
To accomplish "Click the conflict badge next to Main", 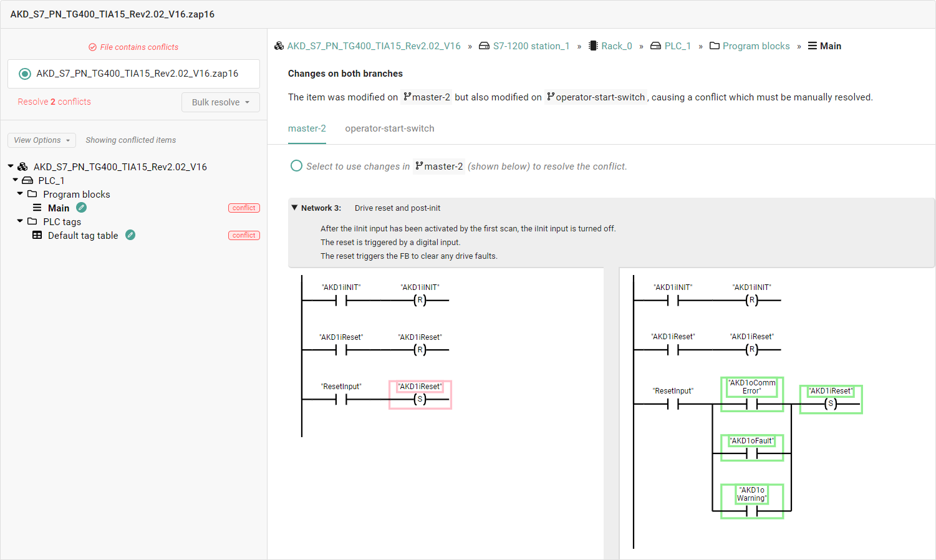I will [x=244, y=208].
